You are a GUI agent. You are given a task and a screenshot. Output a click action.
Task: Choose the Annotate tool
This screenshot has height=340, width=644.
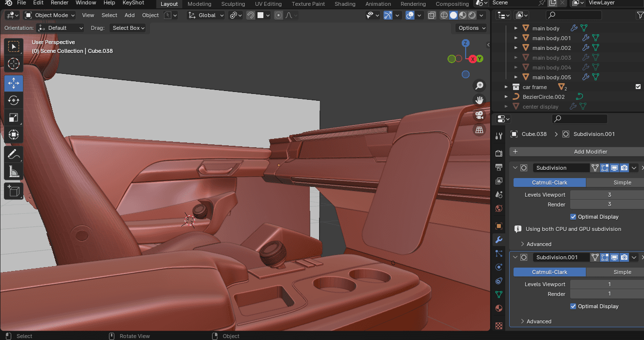14,155
